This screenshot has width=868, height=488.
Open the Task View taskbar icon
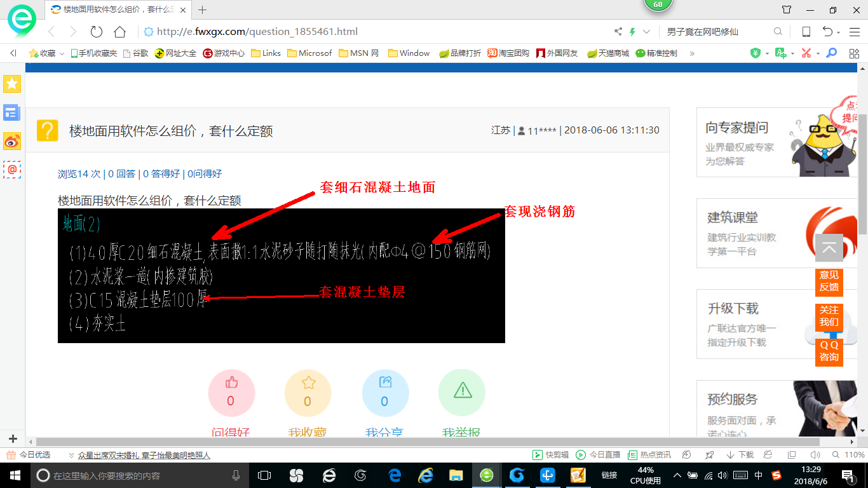pyautogui.click(x=264, y=475)
